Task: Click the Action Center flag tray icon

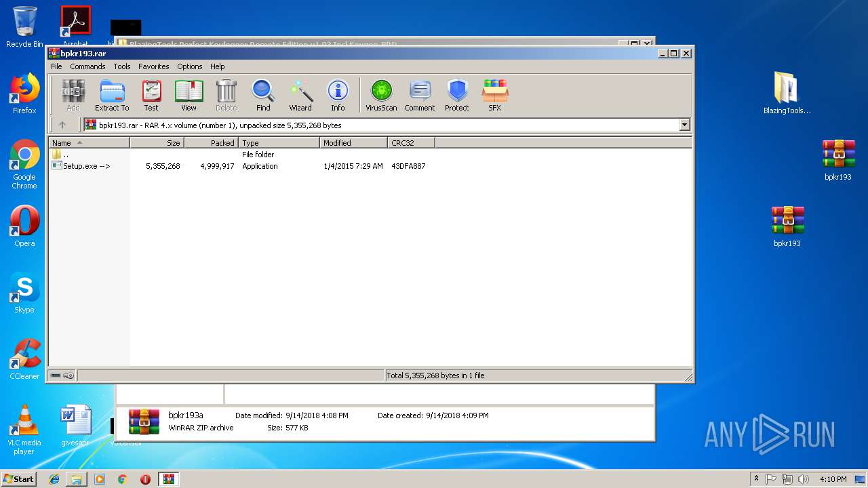Action: (771, 479)
